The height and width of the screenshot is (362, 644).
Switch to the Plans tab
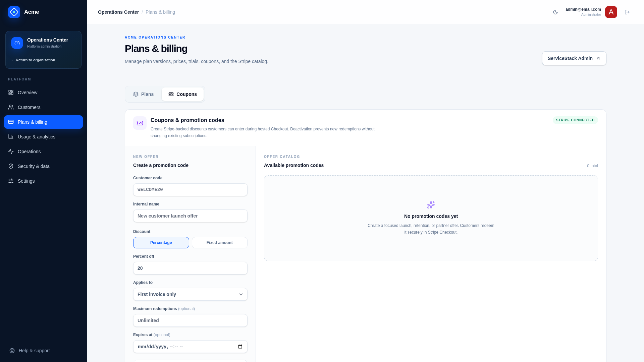click(144, 94)
